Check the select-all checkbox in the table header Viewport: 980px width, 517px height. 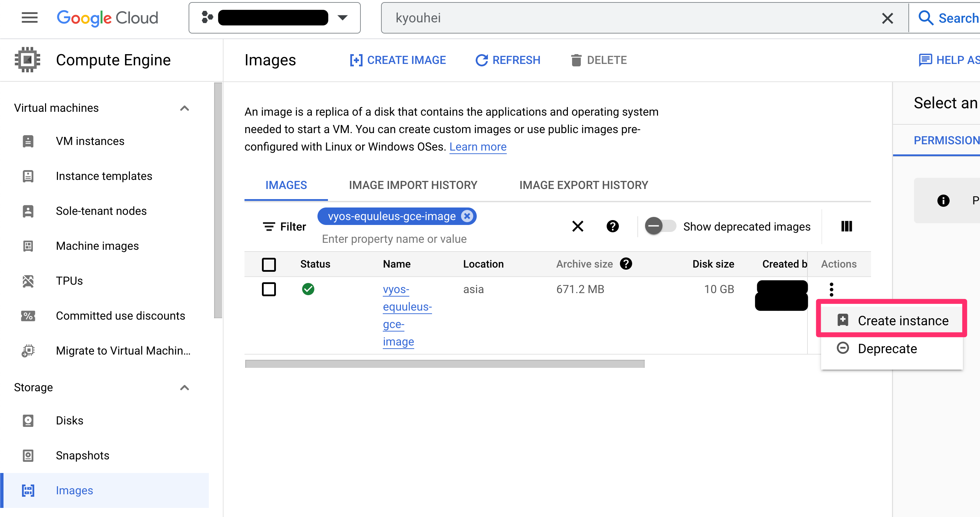pyautogui.click(x=269, y=264)
